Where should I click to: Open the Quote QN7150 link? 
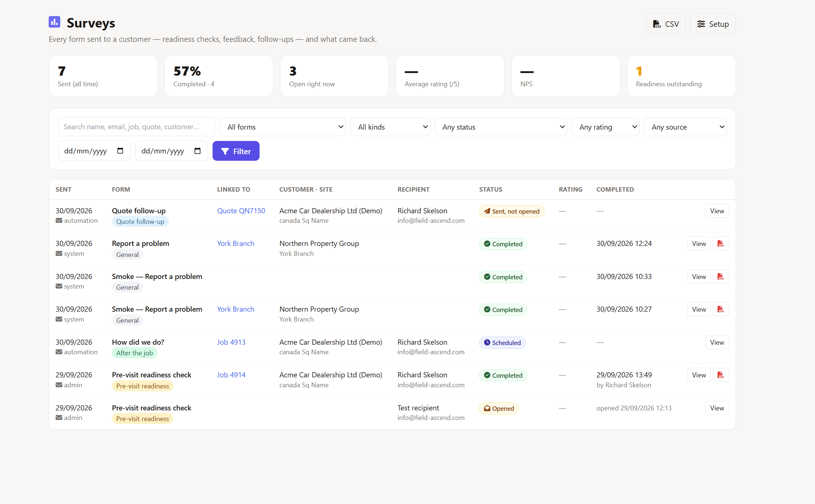[x=241, y=211]
